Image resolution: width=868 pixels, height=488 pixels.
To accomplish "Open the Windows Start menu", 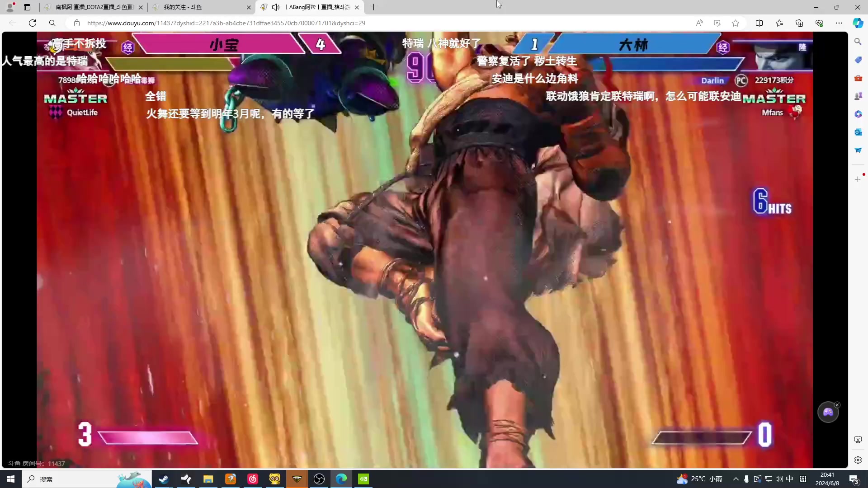I will [x=11, y=479].
